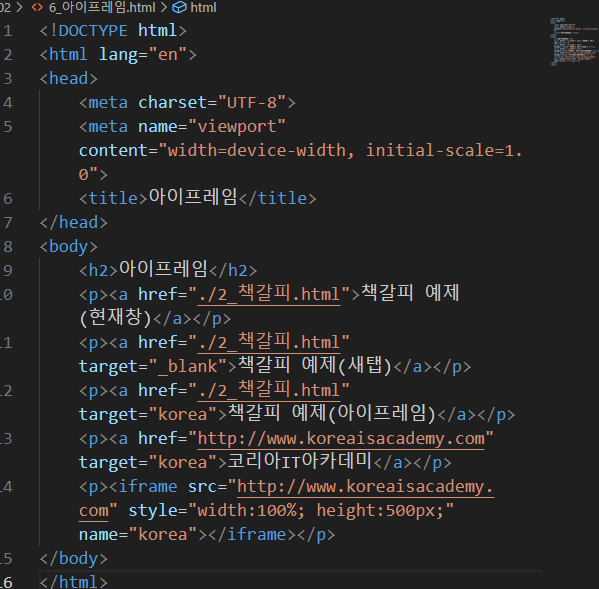This screenshot has height=589, width=599.
Task: Click the closing /iframe tag
Action: (252, 535)
